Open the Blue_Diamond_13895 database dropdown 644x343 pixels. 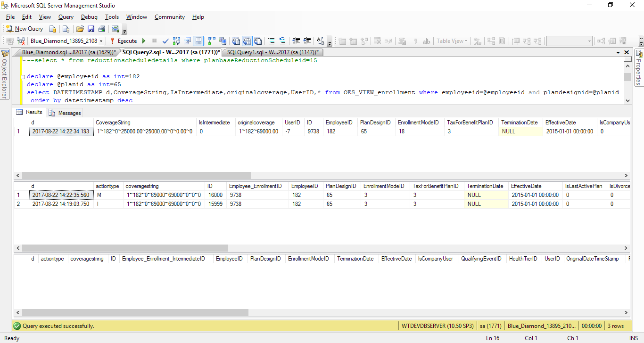point(101,41)
